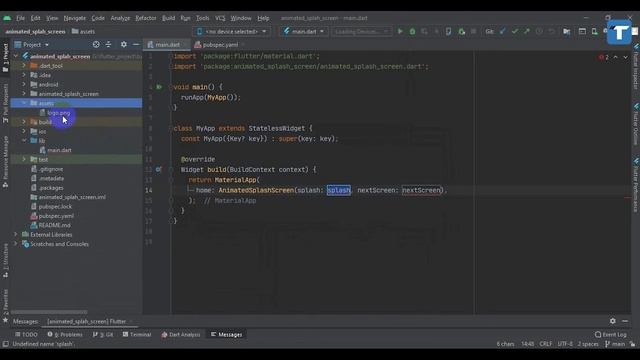Click Git Update Project arrow icon
640x360 pixels.
502,31
